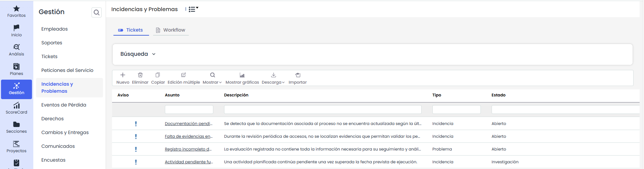
Task: Sort by the Estado column header
Action: click(499, 95)
